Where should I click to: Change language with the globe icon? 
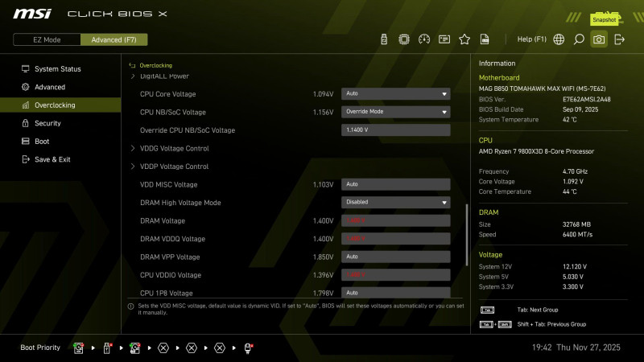[x=559, y=39]
